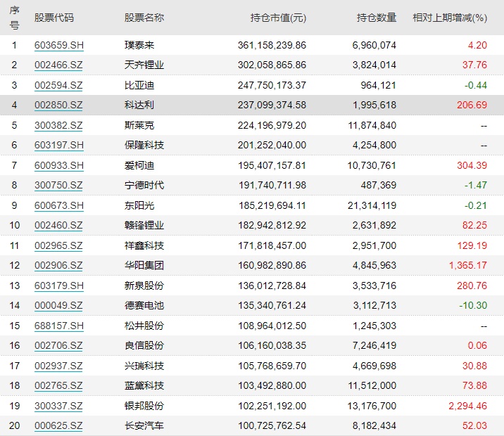The height and width of the screenshot is (436, 504).
Task: Click holding quantity 21,314,119
Action: tap(372, 205)
